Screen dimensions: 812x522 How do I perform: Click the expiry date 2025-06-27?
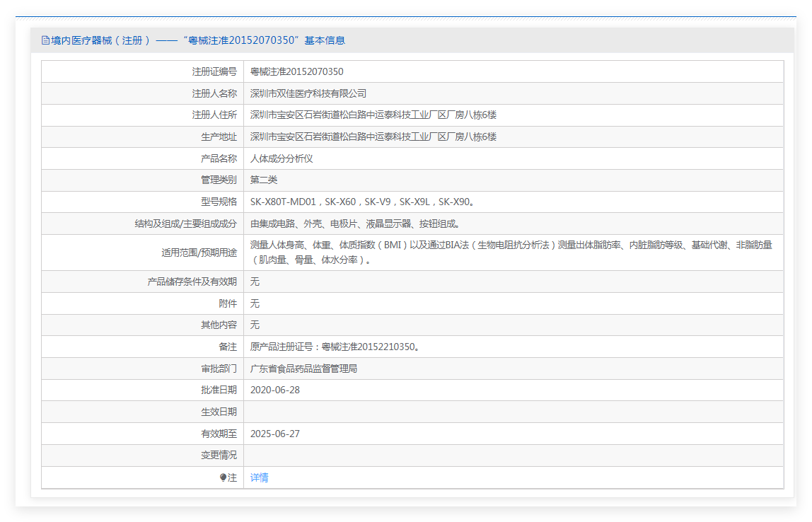[x=275, y=434]
